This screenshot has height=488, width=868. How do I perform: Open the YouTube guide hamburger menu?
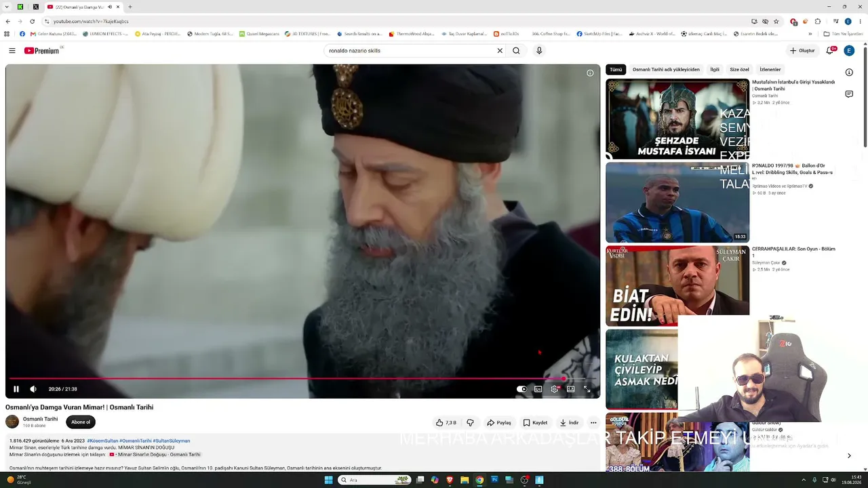(12, 51)
